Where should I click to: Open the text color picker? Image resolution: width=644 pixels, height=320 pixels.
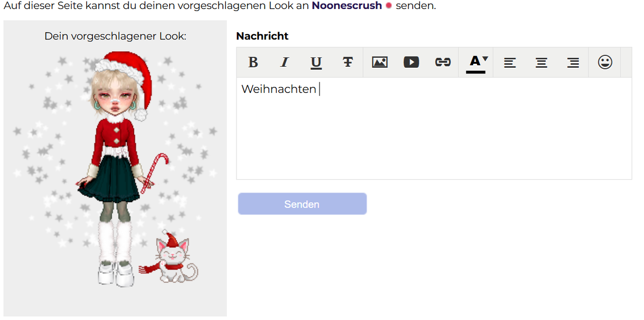click(x=476, y=62)
